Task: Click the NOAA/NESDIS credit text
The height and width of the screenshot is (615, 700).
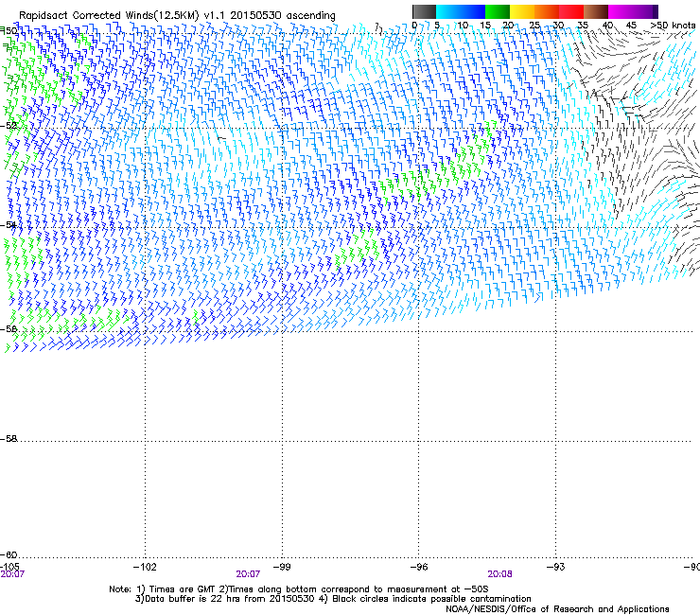Action: 557,609
